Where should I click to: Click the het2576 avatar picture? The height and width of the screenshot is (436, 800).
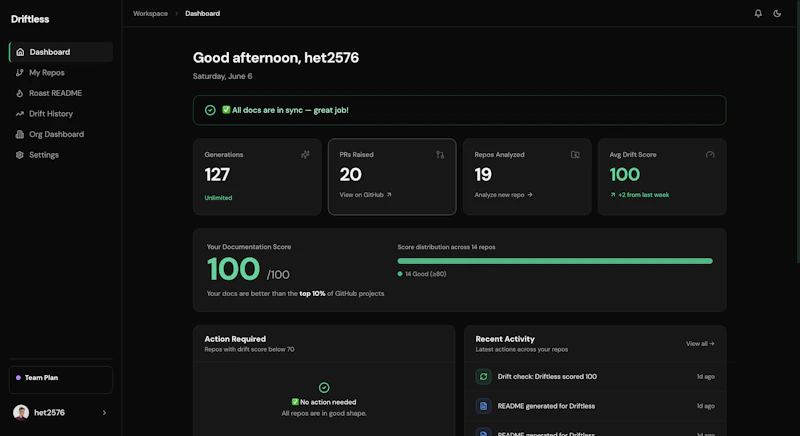pyautogui.click(x=21, y=413)
